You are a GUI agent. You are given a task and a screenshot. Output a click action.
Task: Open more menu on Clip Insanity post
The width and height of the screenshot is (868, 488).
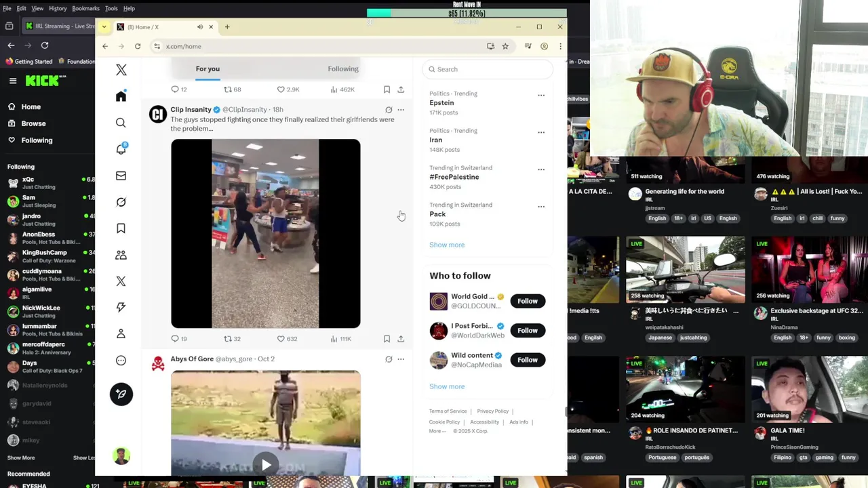[x=401, y=110]
